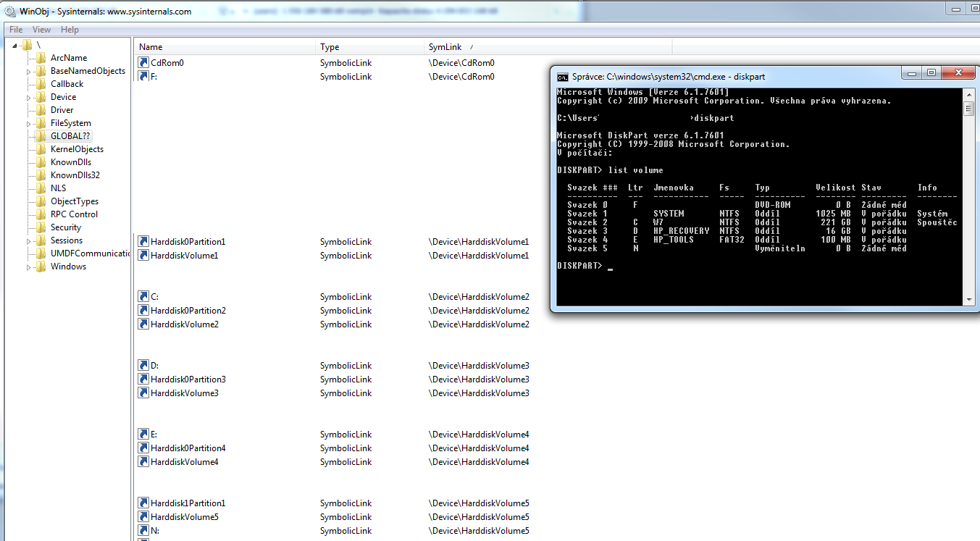Collapse the root backslash tree node

pos(15,46)
